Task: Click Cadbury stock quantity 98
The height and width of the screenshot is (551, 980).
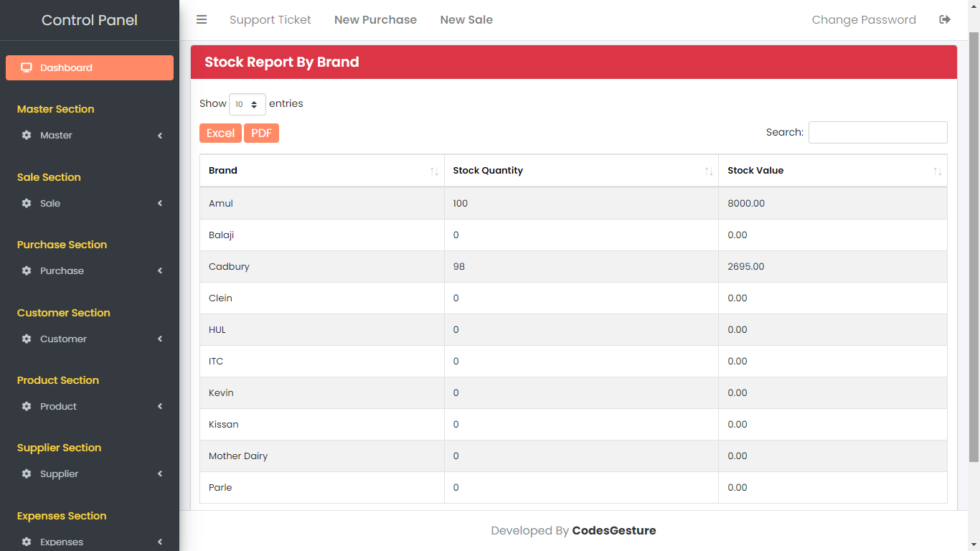Action: point(459,266)
